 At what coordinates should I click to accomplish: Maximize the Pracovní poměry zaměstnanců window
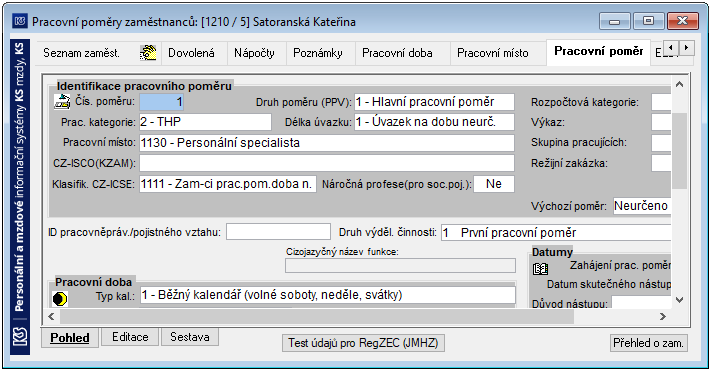point(648,21)
